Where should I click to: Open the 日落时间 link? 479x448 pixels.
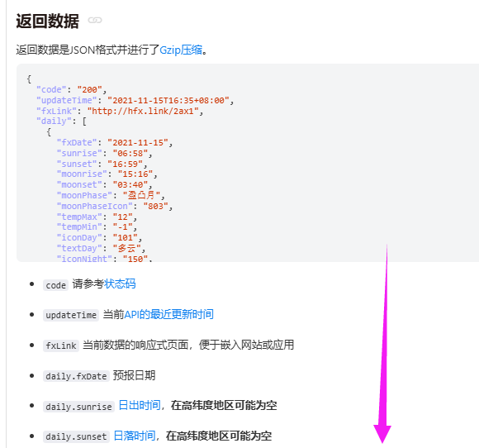click(135, 436)
